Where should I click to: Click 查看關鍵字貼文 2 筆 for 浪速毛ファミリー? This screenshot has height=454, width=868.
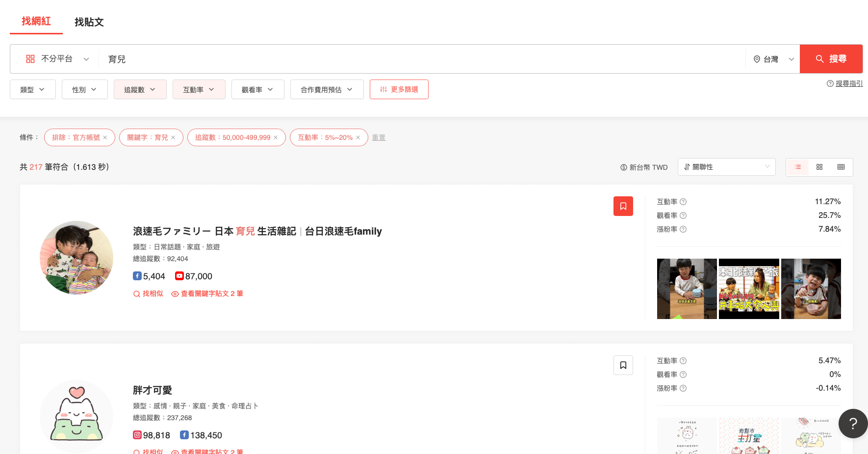(207, 294)
